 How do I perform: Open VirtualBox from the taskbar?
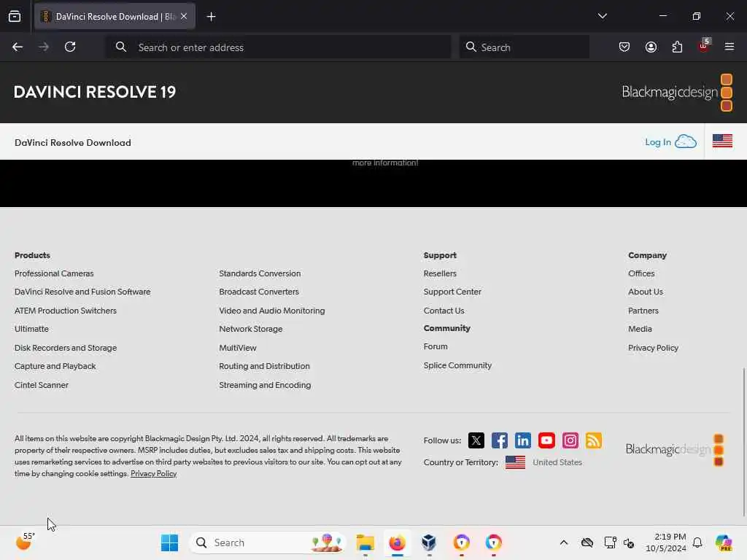pos(429,542)
